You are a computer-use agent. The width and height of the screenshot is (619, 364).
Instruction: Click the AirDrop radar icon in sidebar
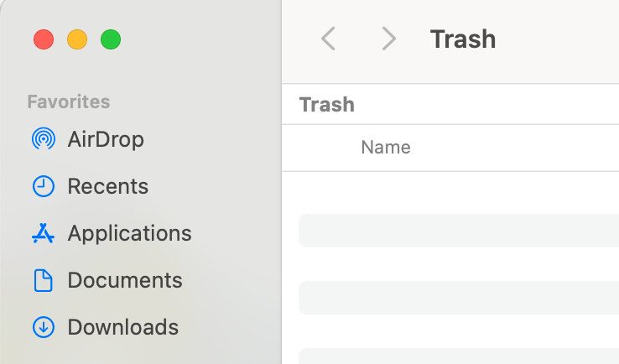[x=43, y=139]
